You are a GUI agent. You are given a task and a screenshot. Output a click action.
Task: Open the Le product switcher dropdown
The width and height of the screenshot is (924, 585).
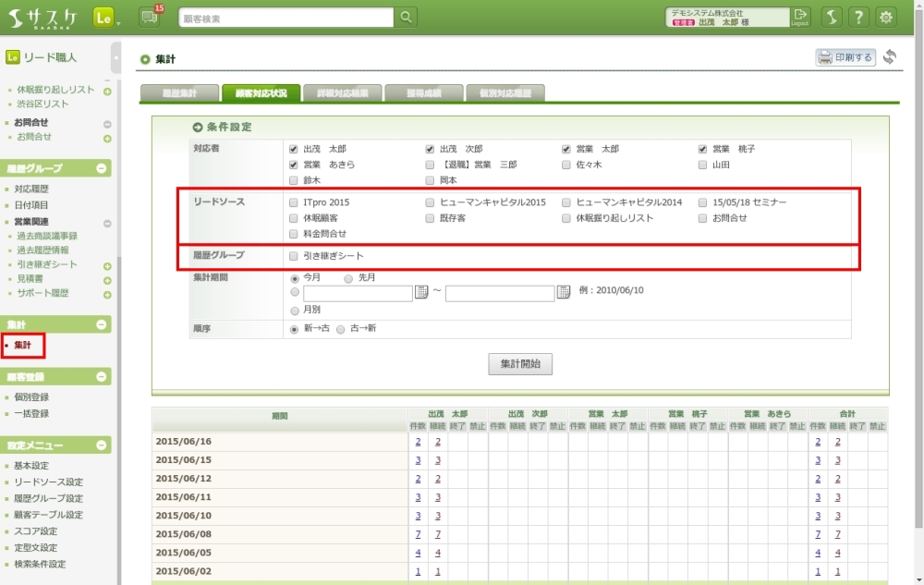[106, 18]
